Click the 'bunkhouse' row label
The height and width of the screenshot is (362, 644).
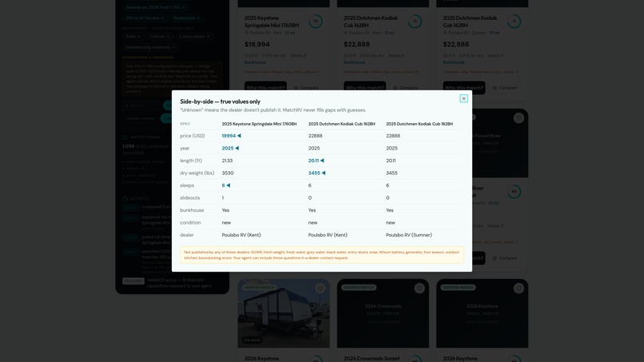coord(192,210)
